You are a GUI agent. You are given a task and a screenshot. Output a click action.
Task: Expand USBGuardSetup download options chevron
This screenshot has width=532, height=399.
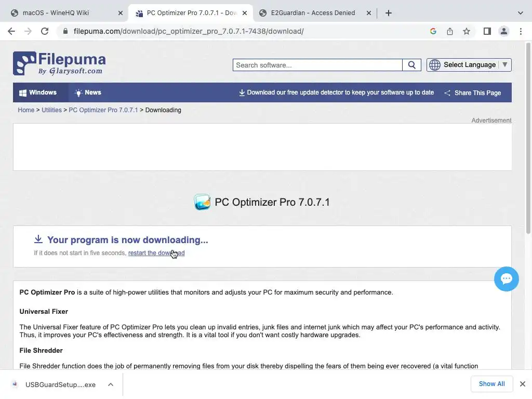pyautogui.click(x=111, y=384)
